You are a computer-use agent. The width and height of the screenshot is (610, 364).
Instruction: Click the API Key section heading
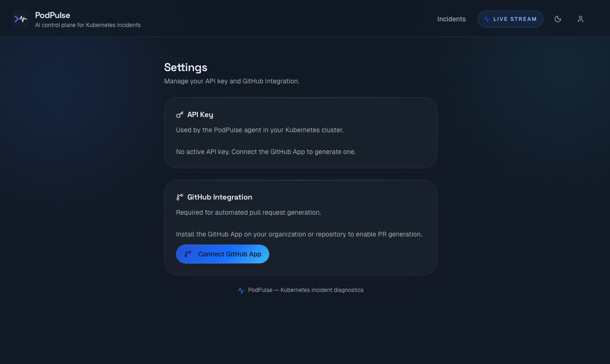[200, 114]
